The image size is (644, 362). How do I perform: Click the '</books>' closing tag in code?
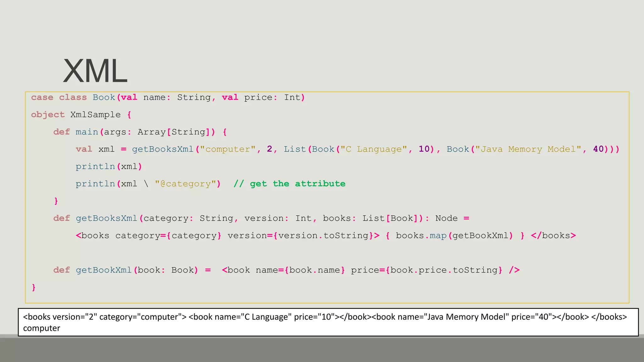(553, 236)
